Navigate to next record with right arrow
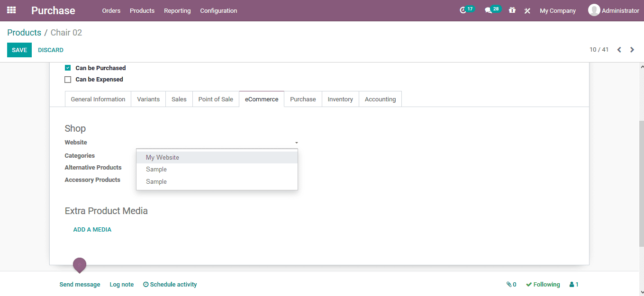Viewport: 644px width, 296px height. (632, 49)
